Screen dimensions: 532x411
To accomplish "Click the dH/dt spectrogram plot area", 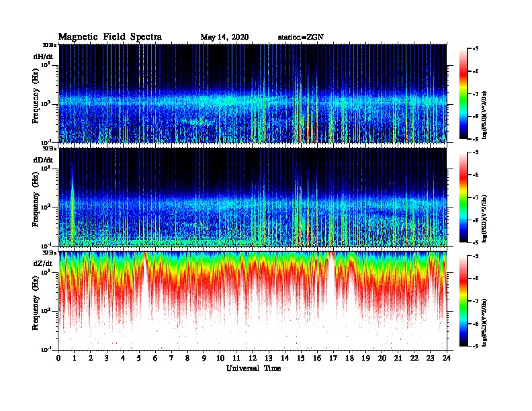I will tap(253, 93).
